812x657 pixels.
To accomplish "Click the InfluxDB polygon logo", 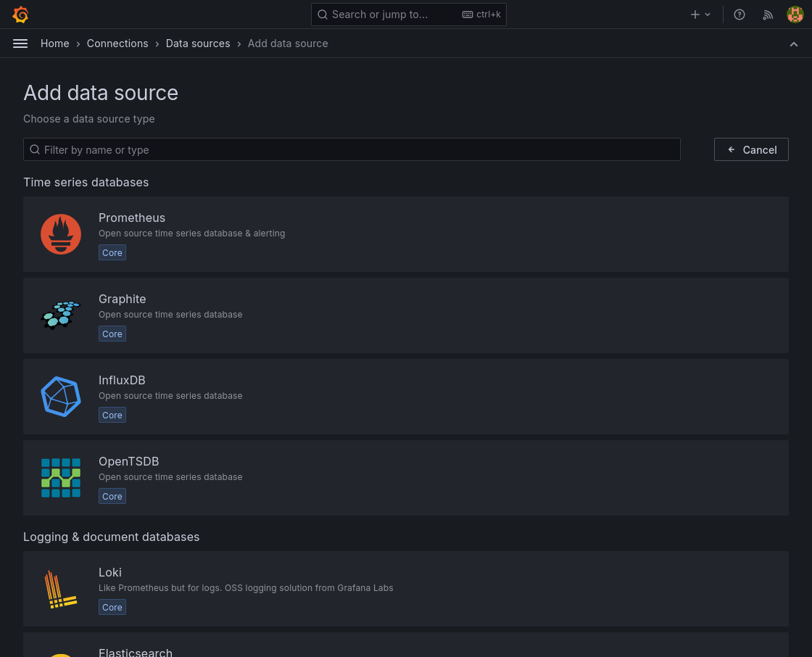I will 61,397.
